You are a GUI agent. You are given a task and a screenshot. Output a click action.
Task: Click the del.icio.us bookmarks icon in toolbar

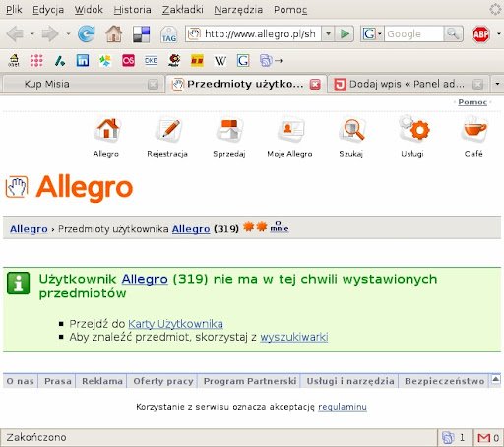click(x=142, y=34)
